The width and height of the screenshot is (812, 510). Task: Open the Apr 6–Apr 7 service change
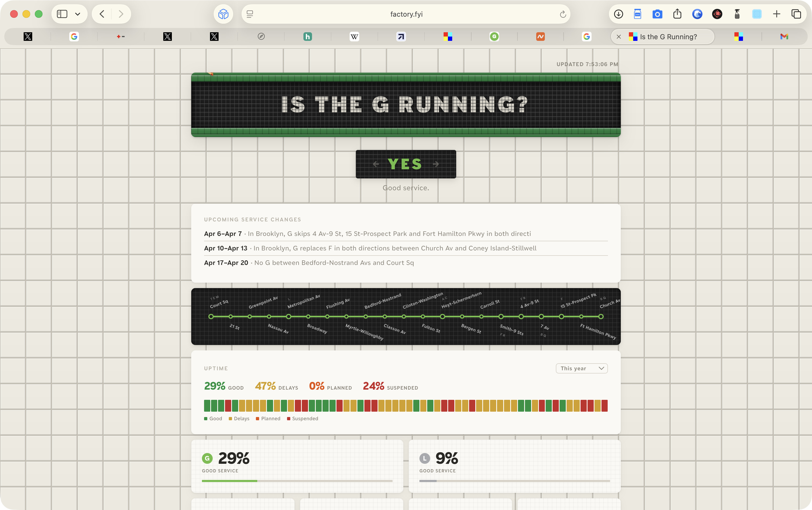coord(405,234)
